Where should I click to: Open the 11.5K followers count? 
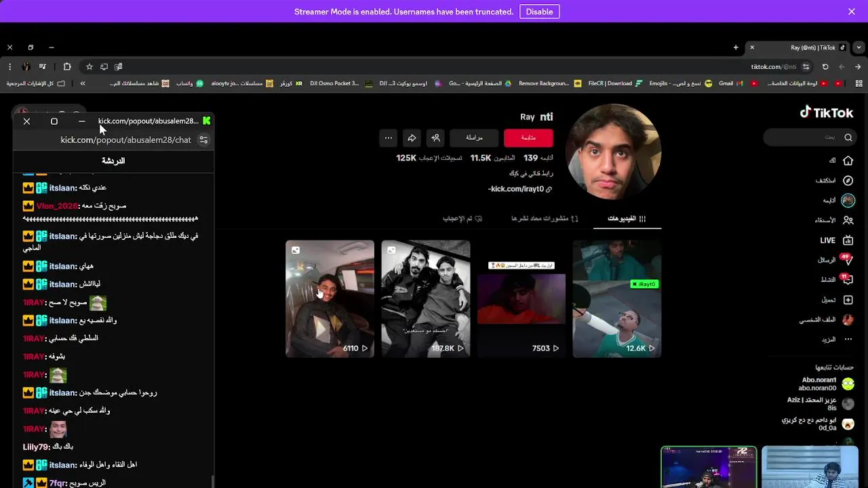pyautogui.click(x=492, y=158)
